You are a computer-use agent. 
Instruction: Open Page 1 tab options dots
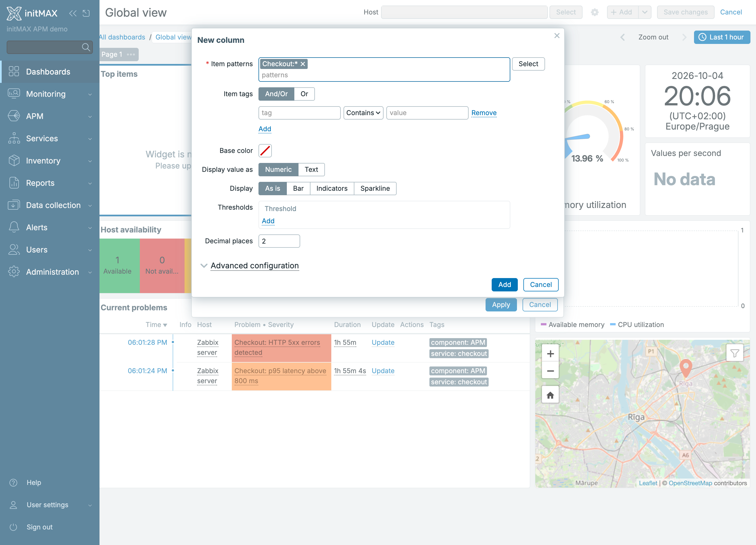(131, 54)
